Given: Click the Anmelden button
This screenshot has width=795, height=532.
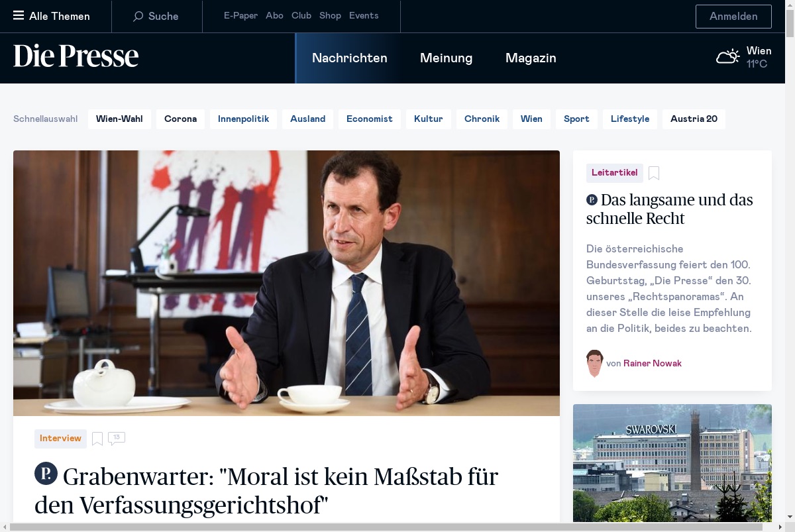Looking at the screenshot, I should pyautogui.click(x=733, y=17).
